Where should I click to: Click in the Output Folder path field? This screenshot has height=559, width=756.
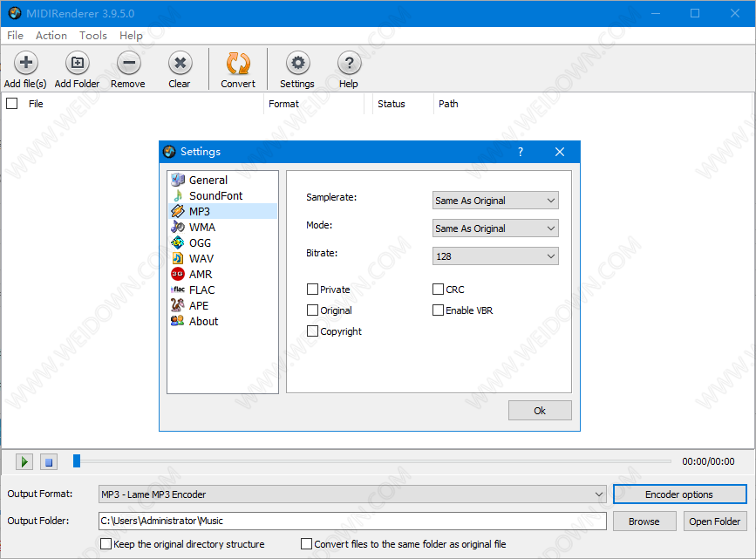(x=352, y=521)
